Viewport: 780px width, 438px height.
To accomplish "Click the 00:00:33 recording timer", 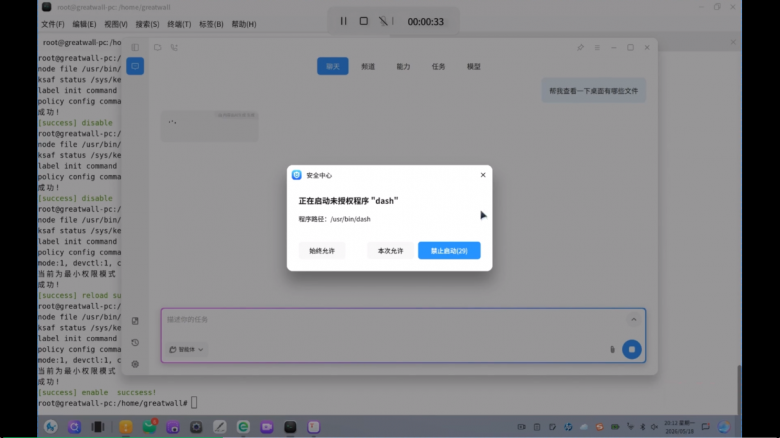I will (425, 22).
